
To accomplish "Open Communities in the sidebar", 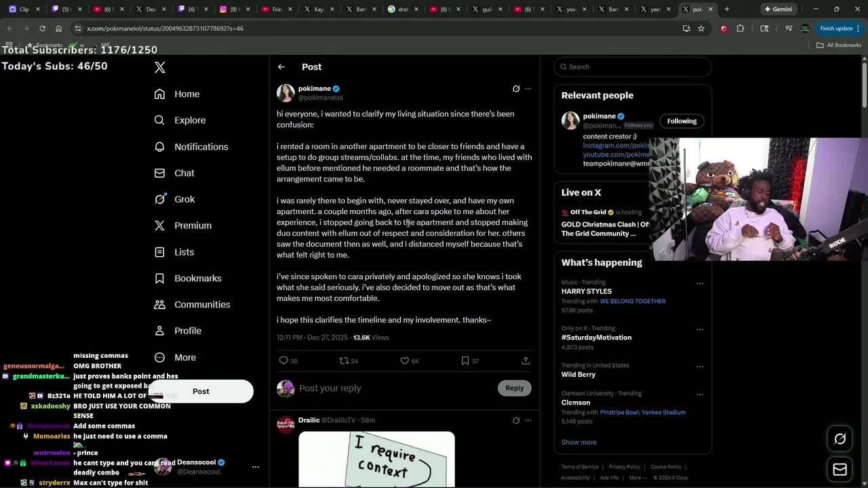I will tap(193, 304).
